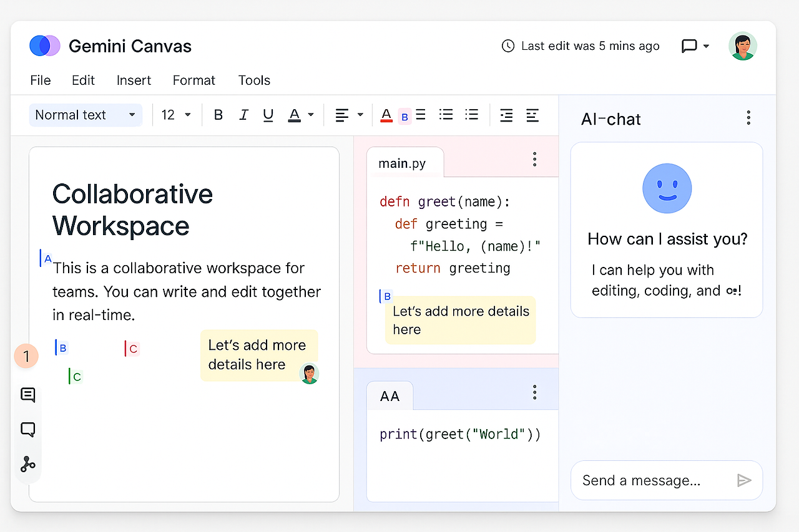
Task: Click the orange notification badge 1
Action: (x=26, y=357)
